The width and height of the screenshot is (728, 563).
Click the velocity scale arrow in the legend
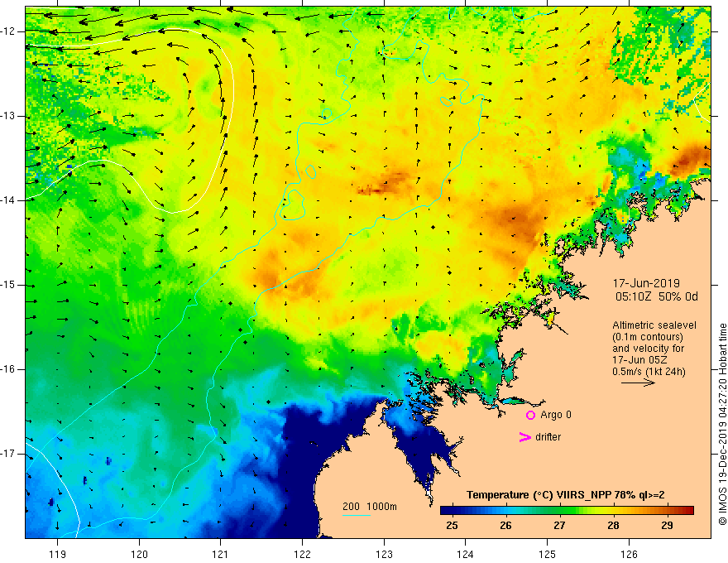(638, 383)
